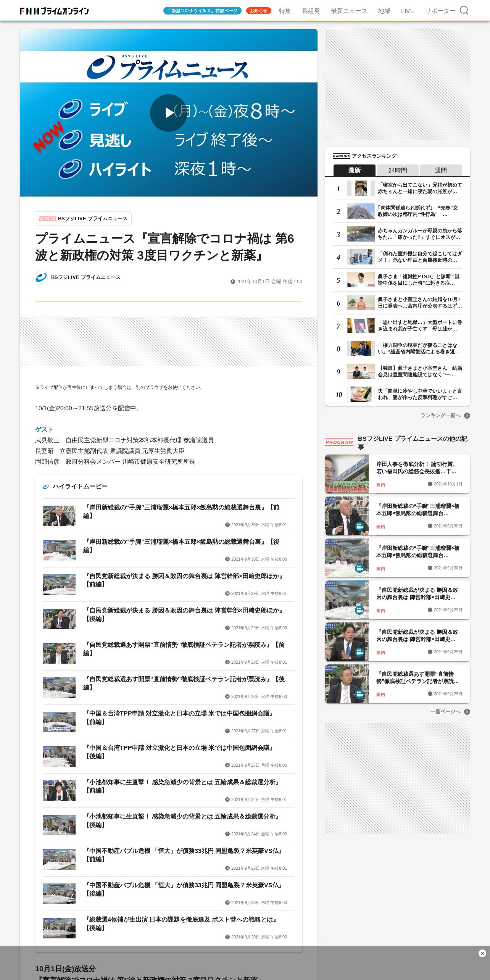The image size is (490, 980).
Task: Open ranking item 8 thumbnail about 権力闘争
Action: coord(361,348)
